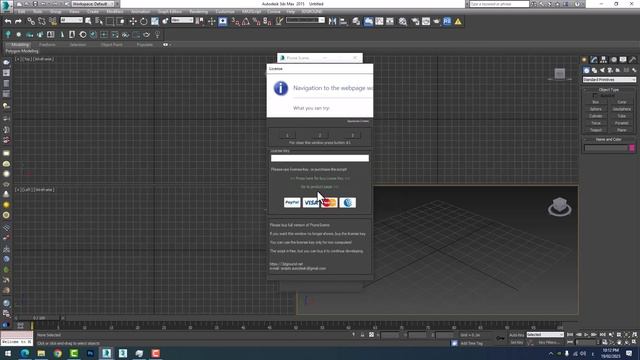The width and height of the screenshot is (640, 360).
Task: Choose the Select by Name icon
Action: coord(99,21)
